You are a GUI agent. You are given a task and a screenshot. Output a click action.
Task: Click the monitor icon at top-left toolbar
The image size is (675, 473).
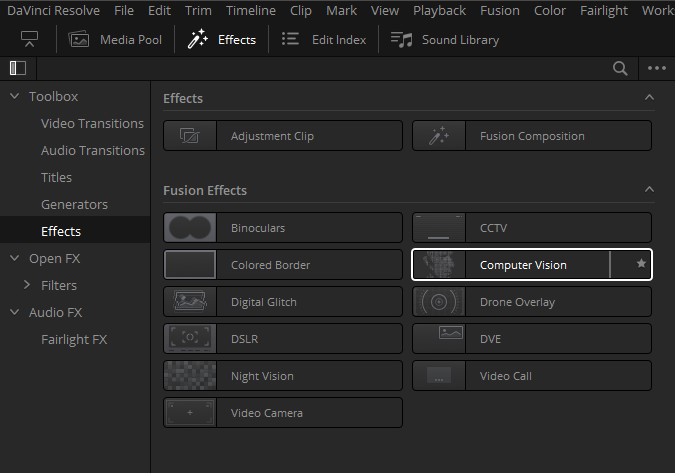tap(31, 40)
